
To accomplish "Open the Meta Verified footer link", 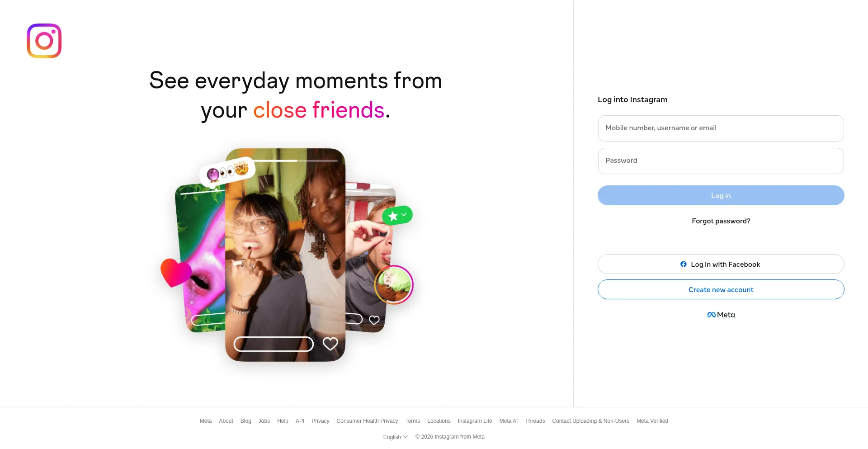I will tap(652, 421).
